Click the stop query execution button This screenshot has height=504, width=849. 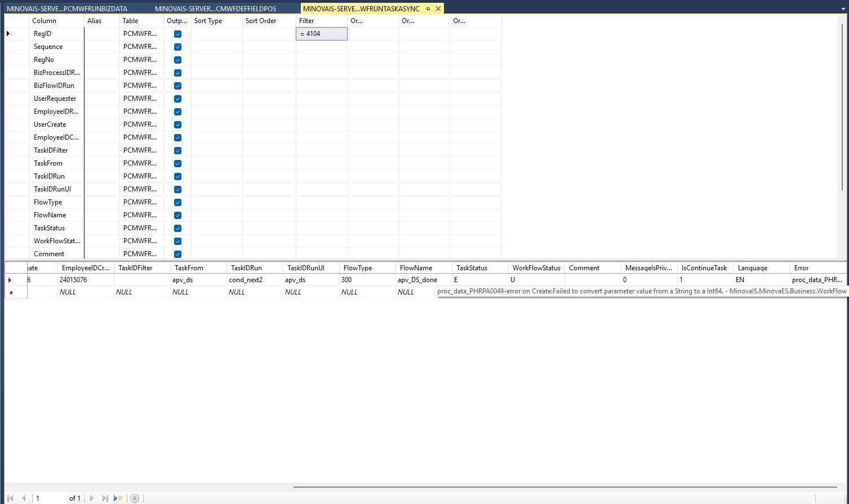pyautogui.click(x=135, y=498)
